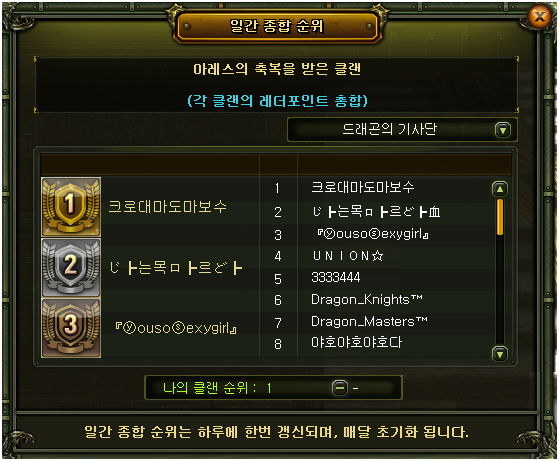
Task: Select the 드래곤의 기사단 combo box
Action: tap(402, 130)
